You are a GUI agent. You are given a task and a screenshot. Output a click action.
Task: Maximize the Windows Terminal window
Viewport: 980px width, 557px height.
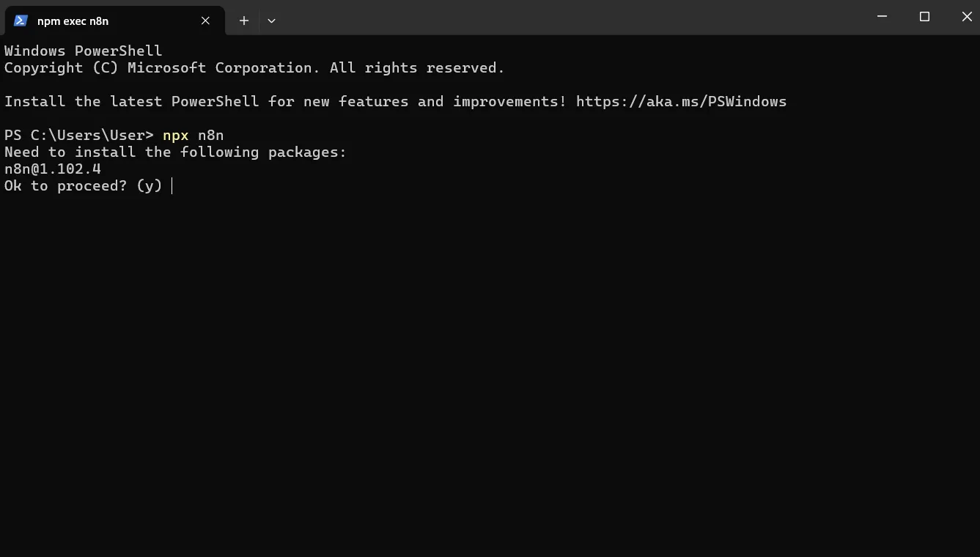(924, 17)
